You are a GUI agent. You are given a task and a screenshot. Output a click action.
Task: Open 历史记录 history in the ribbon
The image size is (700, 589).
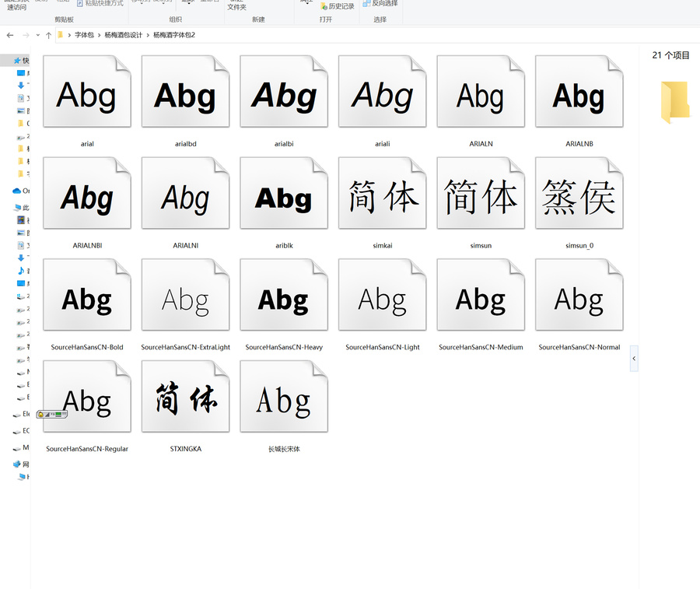[x=338, y=6]
